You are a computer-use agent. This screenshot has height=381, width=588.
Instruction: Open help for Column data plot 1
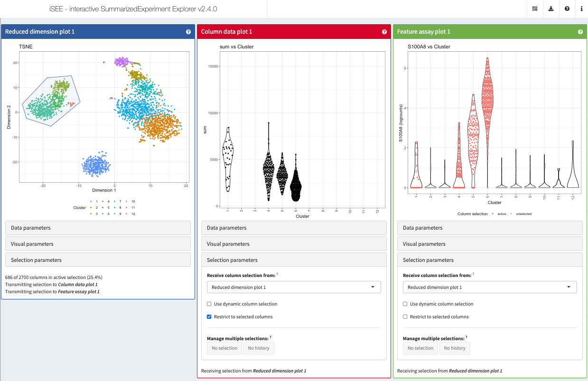pos(384,32)
